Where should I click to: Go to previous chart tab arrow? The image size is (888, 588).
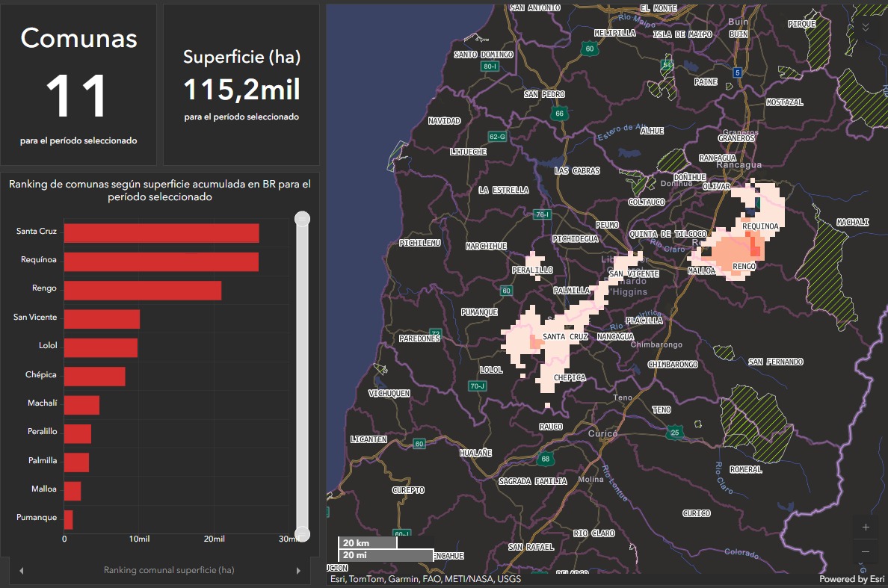[21, 571]
